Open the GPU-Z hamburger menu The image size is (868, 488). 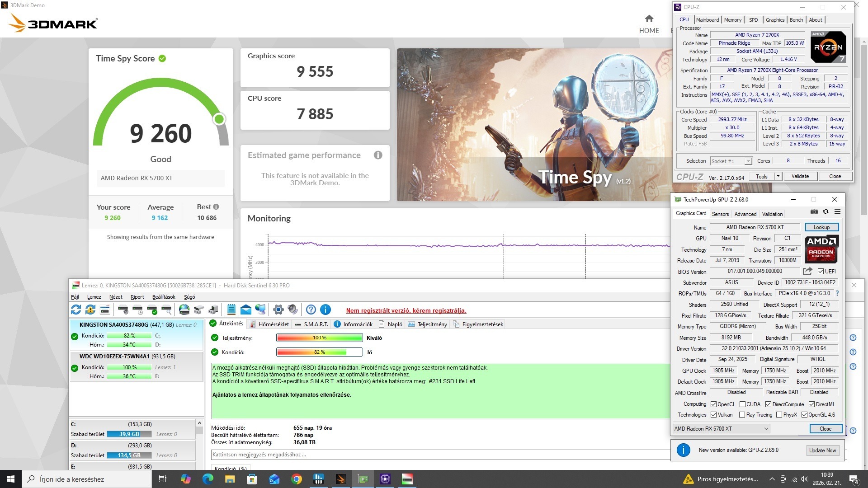tap(837, 211)
